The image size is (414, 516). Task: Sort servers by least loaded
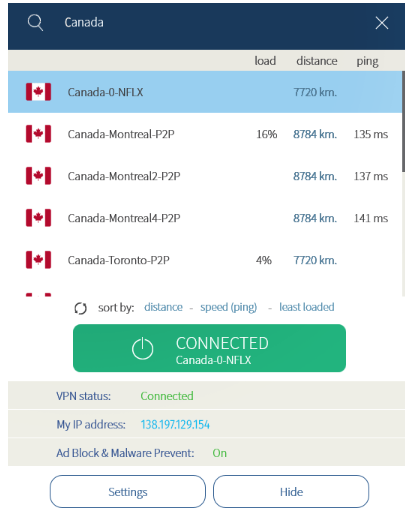(x=307, y=307)
